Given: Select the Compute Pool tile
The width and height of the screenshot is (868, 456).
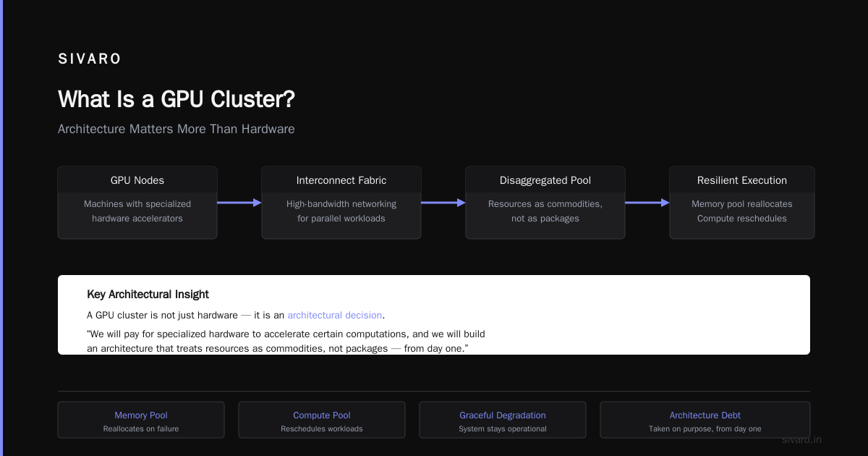Looking at the screenshot, I should click(322, 420).
